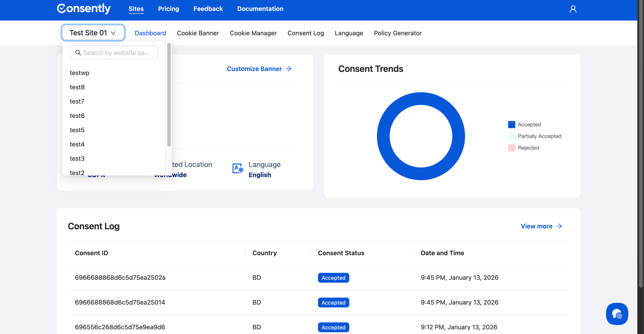Screen dimensions: 644x334
Task: Click the Consently logo
Action: click(x=83, y=9)
